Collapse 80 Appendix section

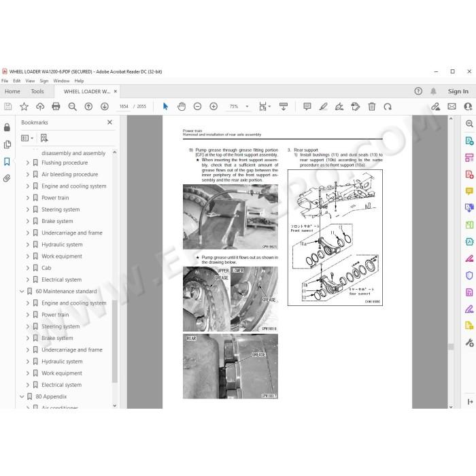[22, 396]
